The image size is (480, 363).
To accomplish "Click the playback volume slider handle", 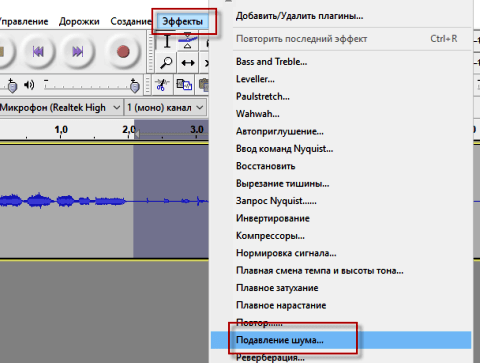I will click(x=135, y=86).
